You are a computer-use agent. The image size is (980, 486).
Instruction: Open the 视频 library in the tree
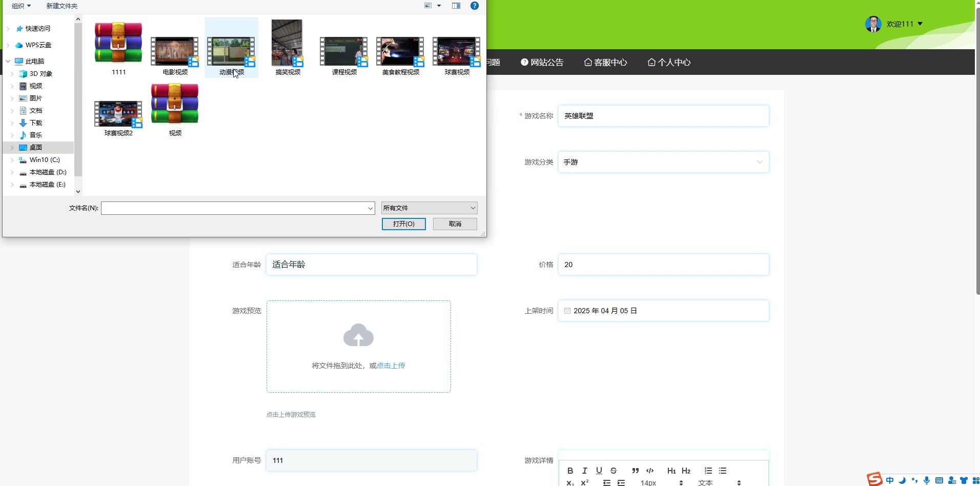(36, 86)
